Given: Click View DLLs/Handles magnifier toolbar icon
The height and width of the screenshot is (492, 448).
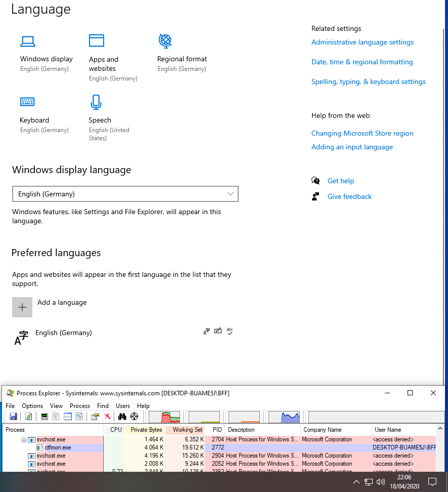Looking at the screenshot, I should coord(79,417).
